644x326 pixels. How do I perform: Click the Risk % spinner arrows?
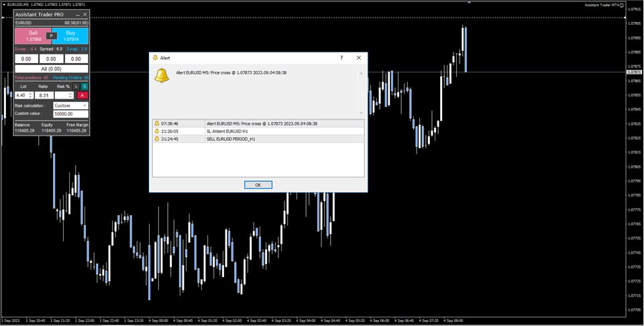tap(70, 95)
